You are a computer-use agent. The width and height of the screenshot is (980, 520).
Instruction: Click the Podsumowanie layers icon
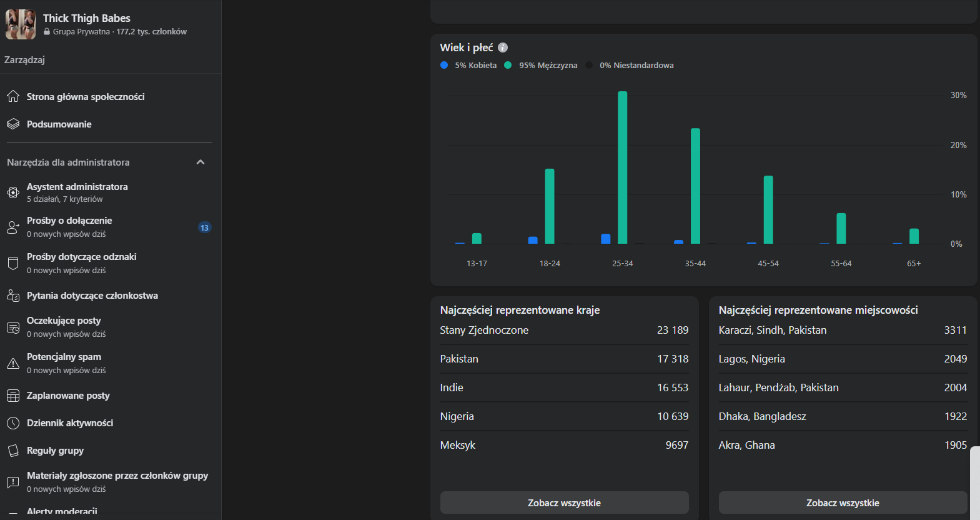[x=13, y=124]
